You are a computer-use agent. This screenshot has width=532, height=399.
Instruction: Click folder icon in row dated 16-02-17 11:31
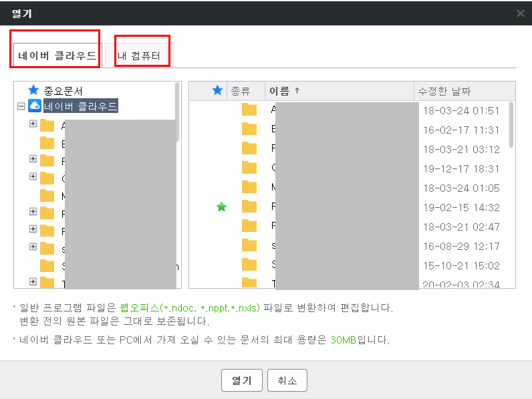click(249, 129)
